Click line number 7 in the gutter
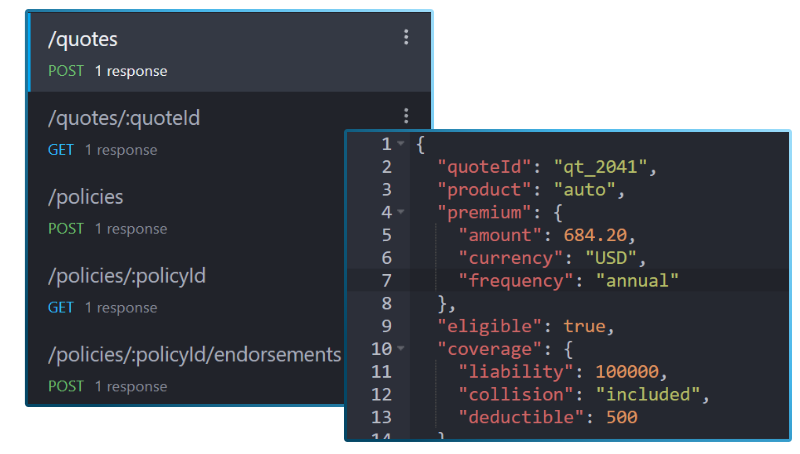Screen dimensions: 800x454 387,281
